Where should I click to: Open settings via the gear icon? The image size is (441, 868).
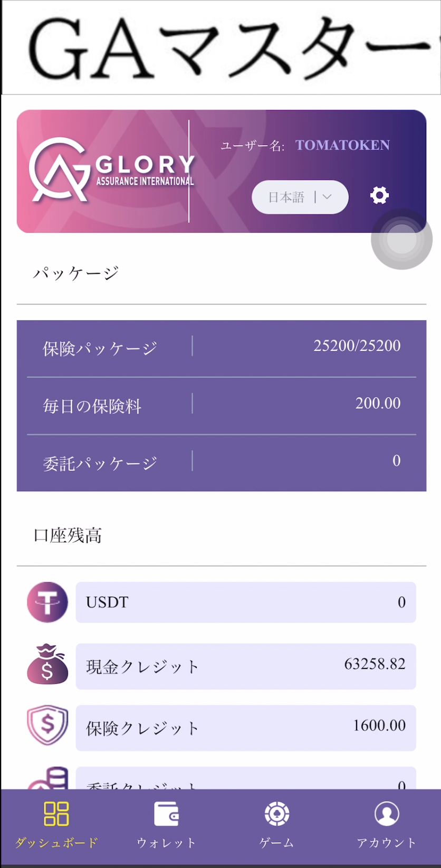(379, 195)
